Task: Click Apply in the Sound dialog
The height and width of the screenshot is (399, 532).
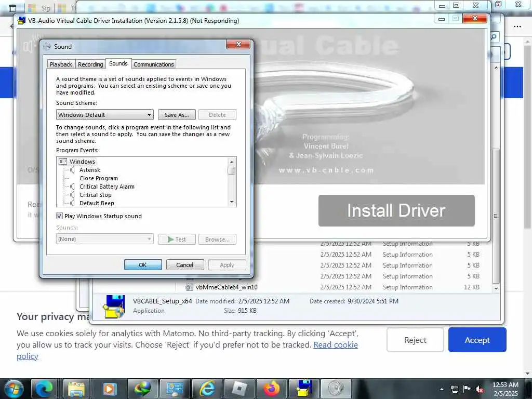Action: (227, 264)
